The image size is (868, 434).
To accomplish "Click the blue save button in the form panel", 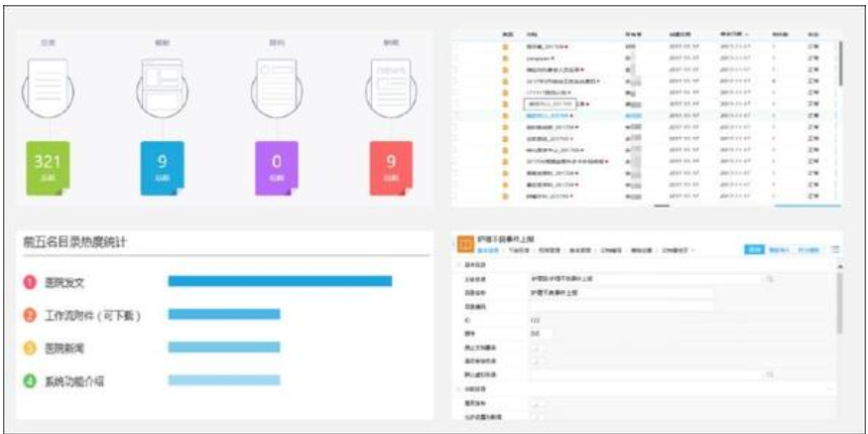I will click(x=754, y=250).
